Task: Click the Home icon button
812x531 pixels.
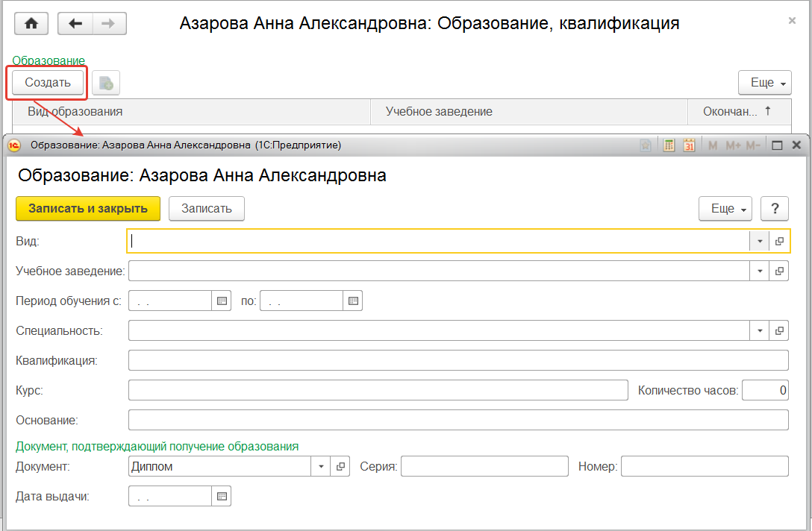Action: pos(31,24)
